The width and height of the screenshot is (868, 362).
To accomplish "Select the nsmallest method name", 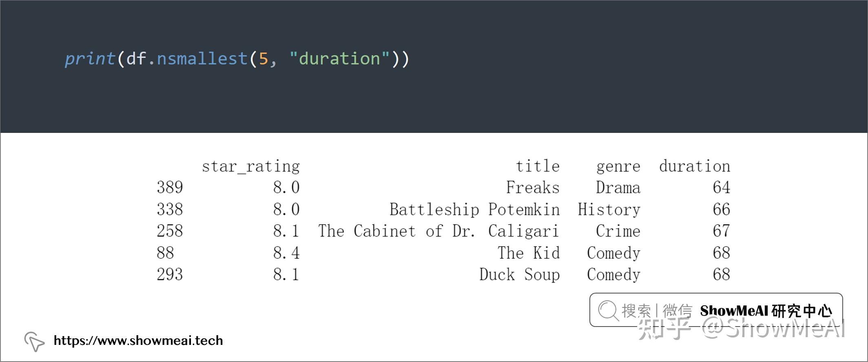I will [202, 59].
